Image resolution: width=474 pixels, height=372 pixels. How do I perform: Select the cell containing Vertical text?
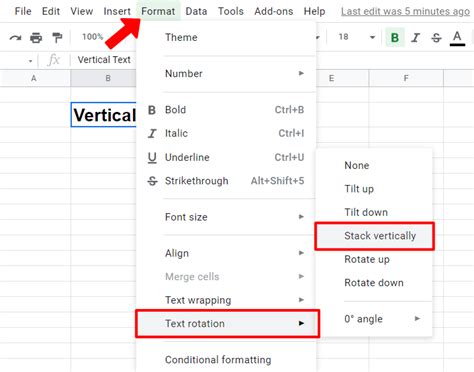[x=104, y=115]
